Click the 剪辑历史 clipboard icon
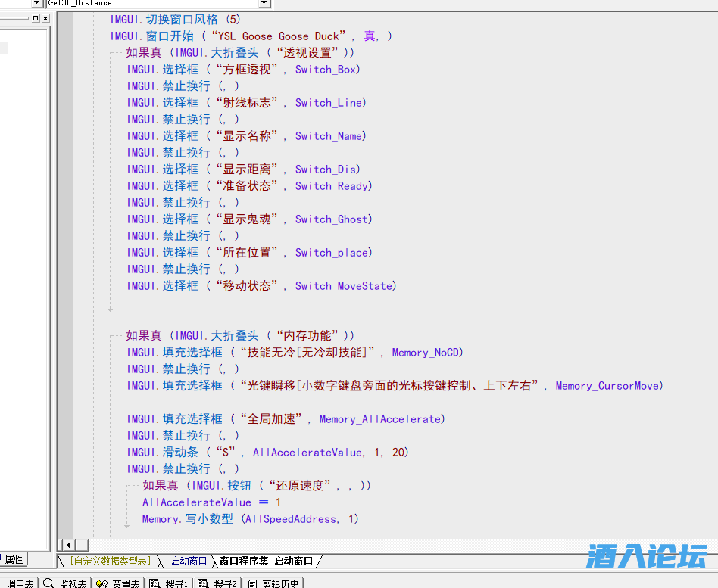This screenshot has height=588, width=718. click(252, 583)
